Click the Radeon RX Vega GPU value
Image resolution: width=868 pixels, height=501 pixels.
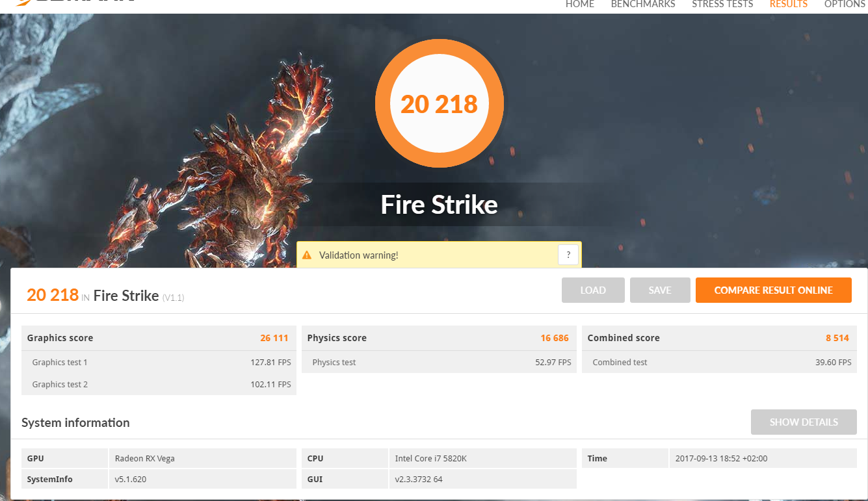pos(145,459)
